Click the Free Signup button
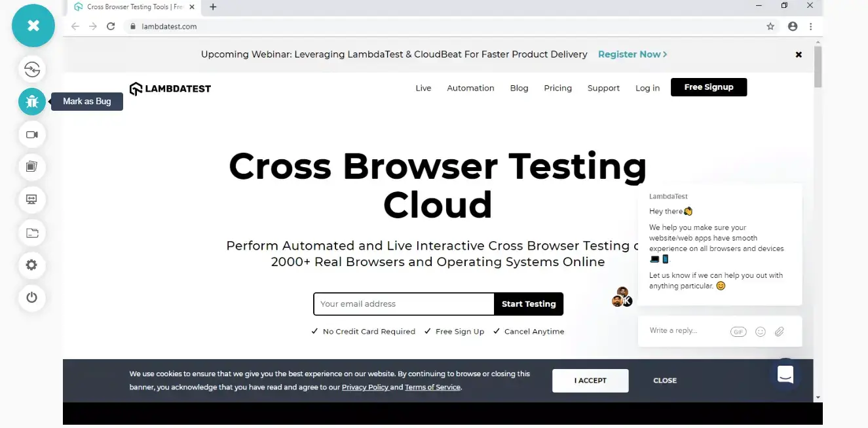Screen dimensions: 868x428 708,87
